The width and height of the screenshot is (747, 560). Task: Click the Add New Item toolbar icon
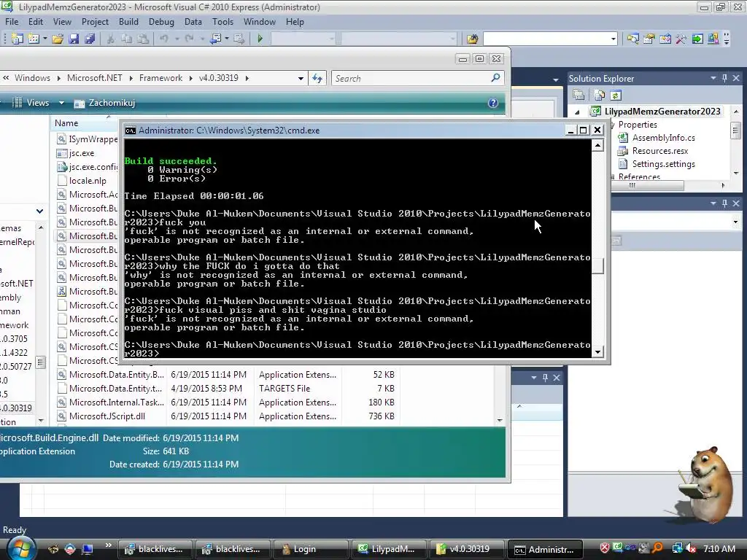34,39
